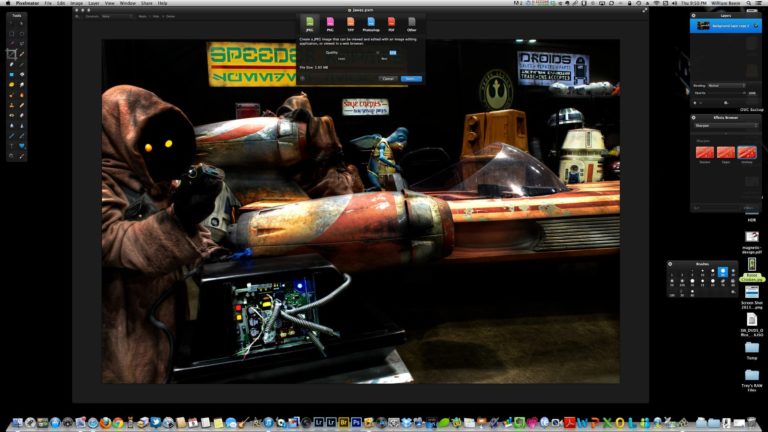This screenshot has width=768, height=432.
Task: Open the Layers palette gear menu
Action: 694,16
